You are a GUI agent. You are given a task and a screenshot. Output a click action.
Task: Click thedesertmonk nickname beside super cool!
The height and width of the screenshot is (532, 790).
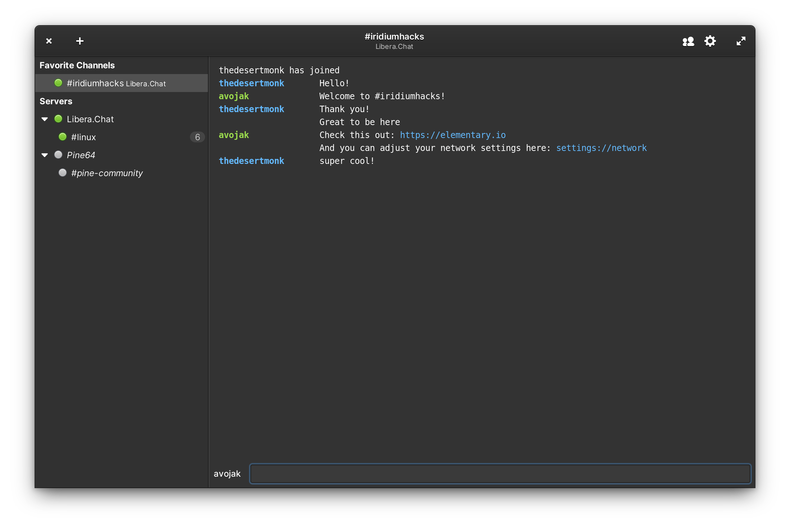coord(251,161)
